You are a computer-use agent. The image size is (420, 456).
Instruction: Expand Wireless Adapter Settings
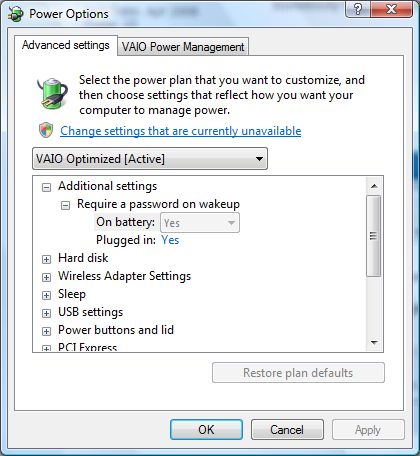46,277
